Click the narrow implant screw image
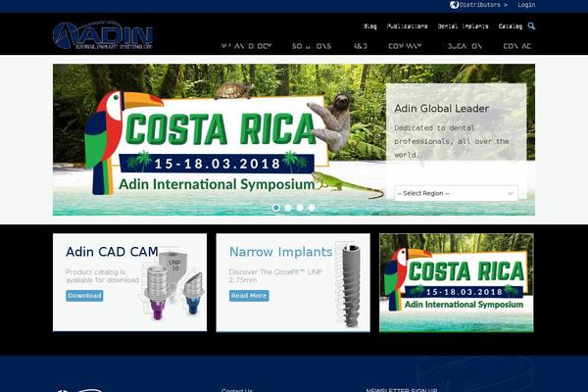 click(349, 285)
